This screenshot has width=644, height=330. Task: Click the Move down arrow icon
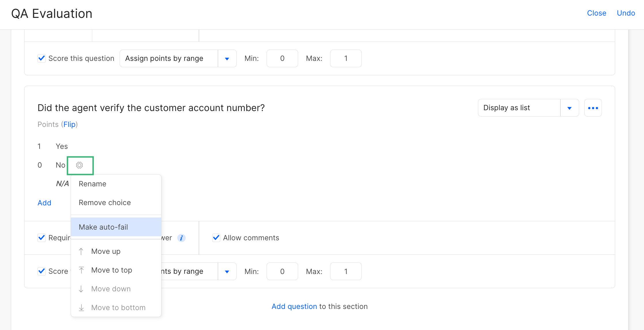pyautogui.click(x=81, y=289)
